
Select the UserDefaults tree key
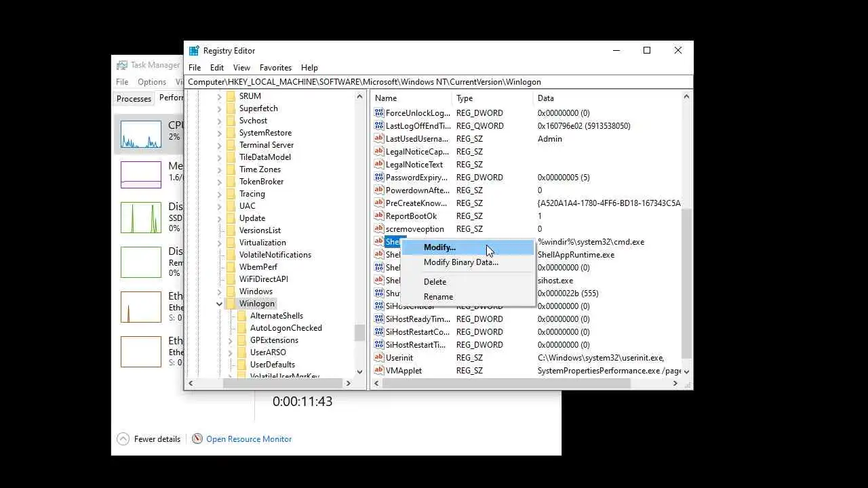(x=273, y=365)
